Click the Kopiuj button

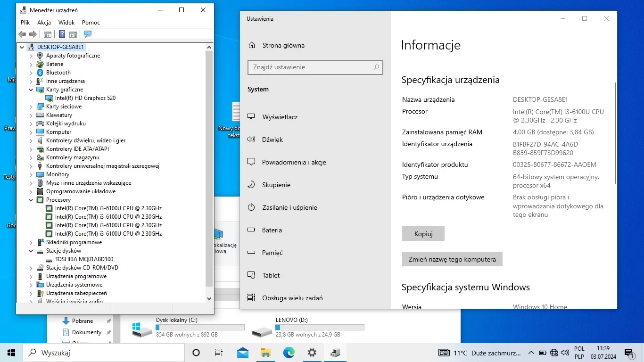423,234
